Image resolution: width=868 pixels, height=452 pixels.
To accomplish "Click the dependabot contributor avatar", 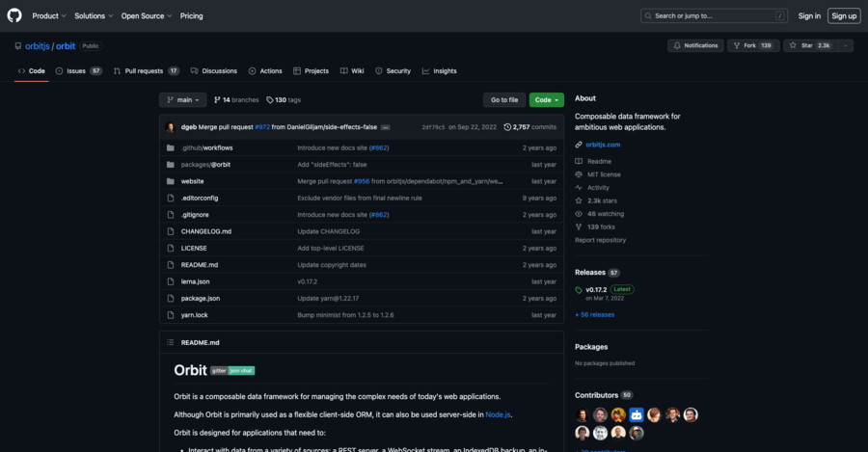I will [x=637, y=414].
